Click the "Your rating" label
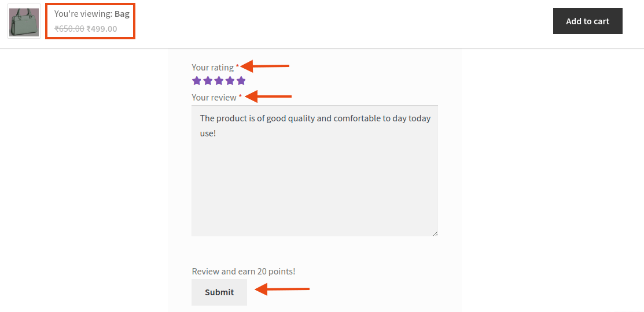Viewport: 644px width, 312px height. point(213,67)
